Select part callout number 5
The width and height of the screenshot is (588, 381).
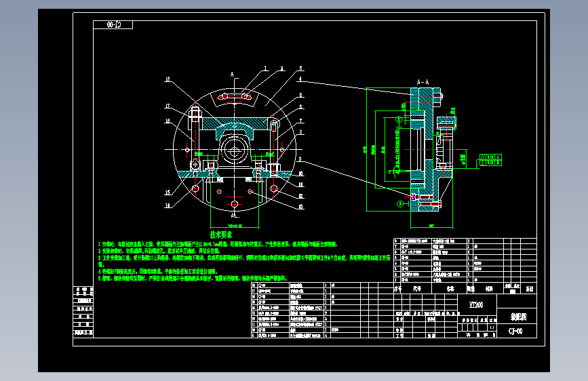point(300,95)
